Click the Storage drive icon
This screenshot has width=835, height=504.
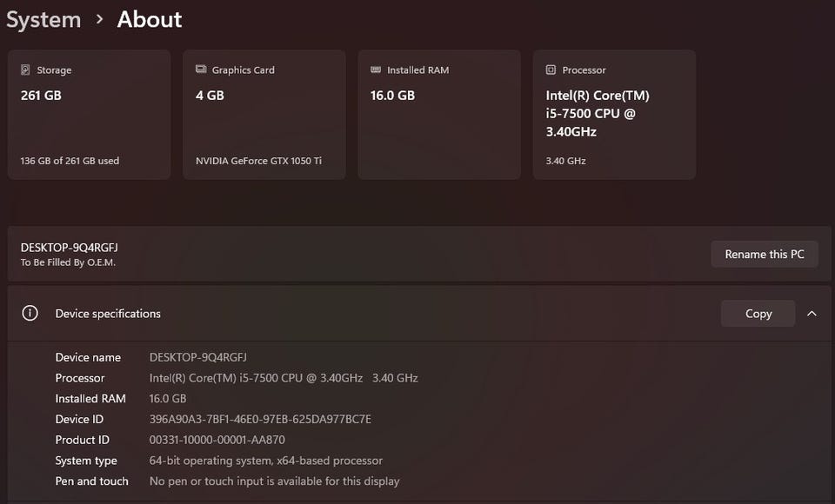(25, 70)
